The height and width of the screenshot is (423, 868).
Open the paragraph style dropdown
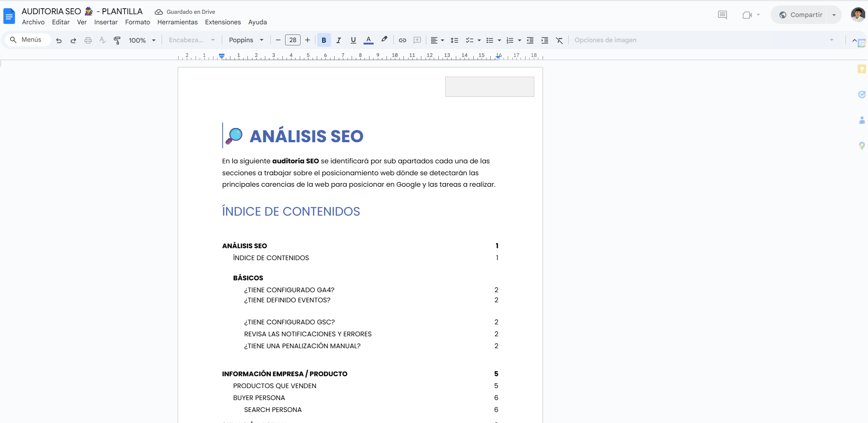pos(191,40)
